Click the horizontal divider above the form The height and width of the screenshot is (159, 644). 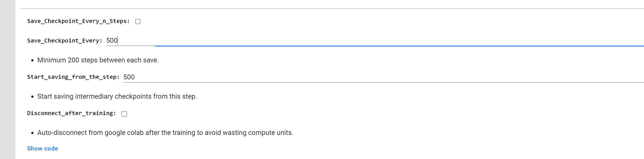tap(332, 9)
